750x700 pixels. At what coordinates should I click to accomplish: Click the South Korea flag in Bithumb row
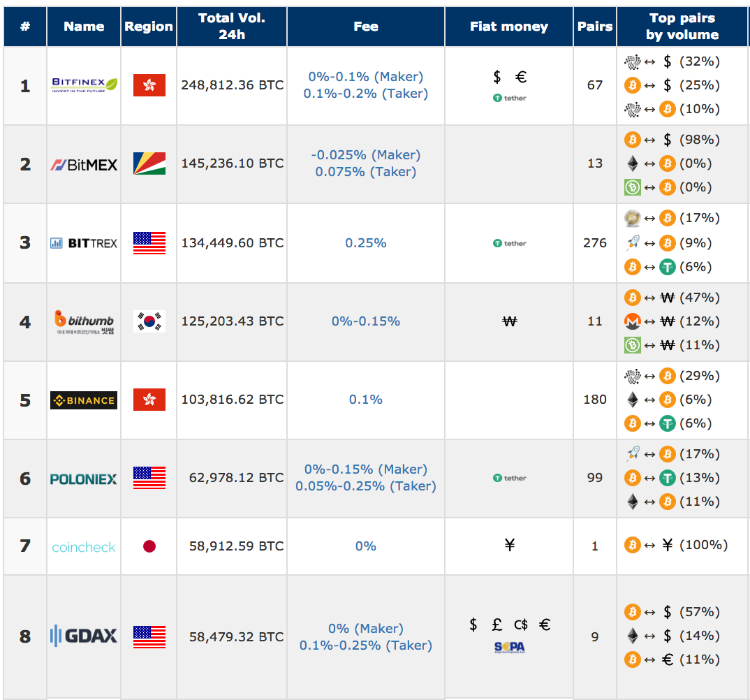(x=149, y=321)
